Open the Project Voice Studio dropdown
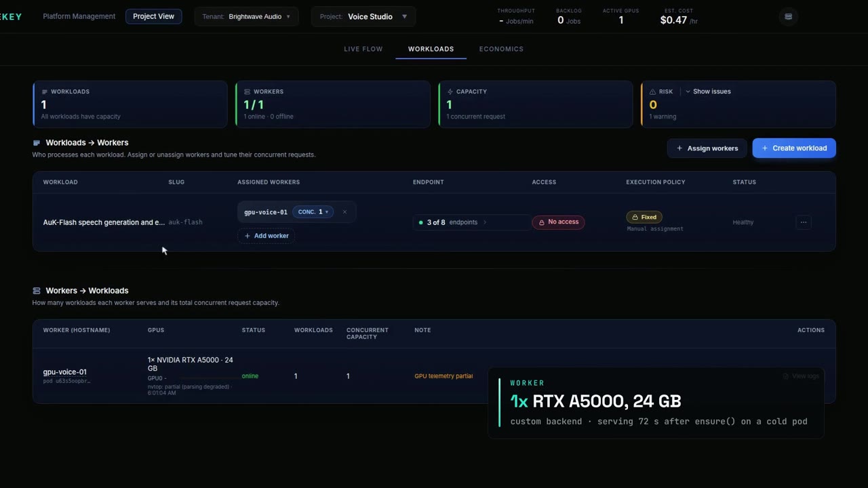Viewport: 868px width, 488px height. click(x=363, y=16)
